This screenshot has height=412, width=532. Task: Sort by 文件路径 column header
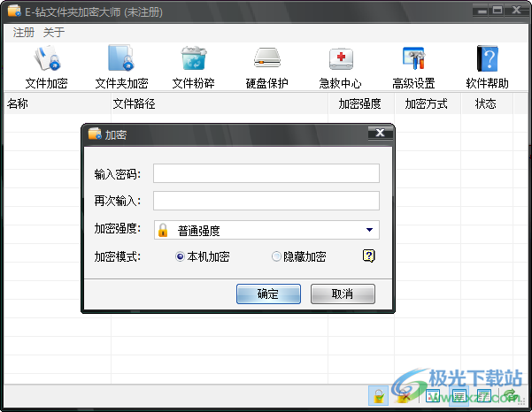(x=220, y=103)
